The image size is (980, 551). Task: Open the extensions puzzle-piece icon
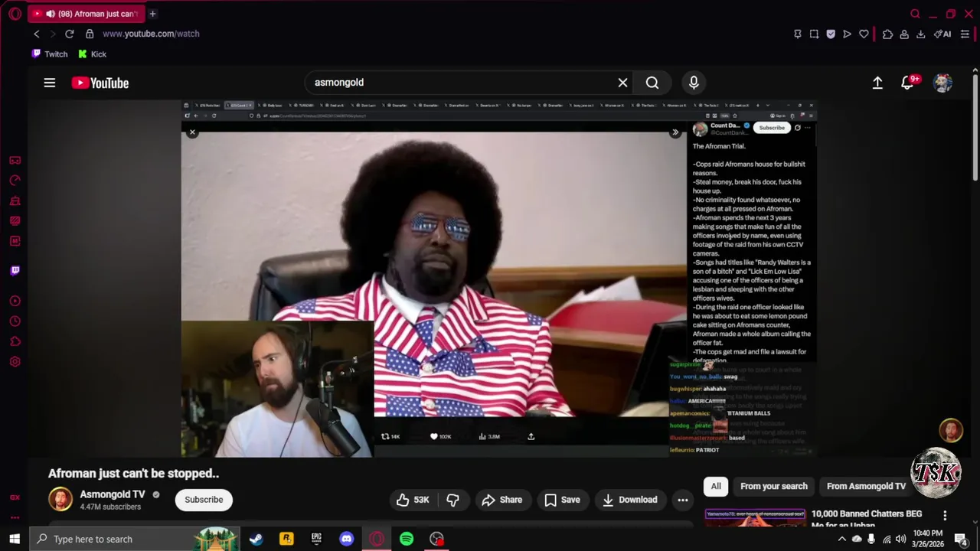[x=887, y=34]
